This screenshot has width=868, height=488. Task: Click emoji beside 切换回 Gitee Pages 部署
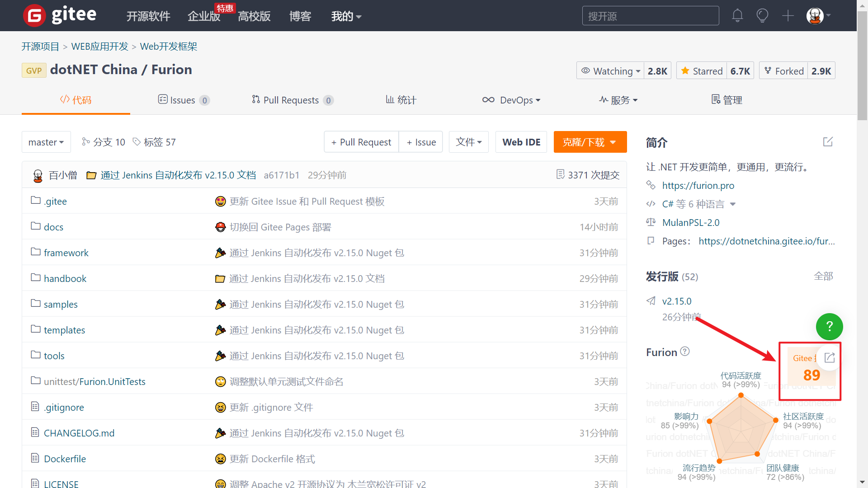click(220, 227)
